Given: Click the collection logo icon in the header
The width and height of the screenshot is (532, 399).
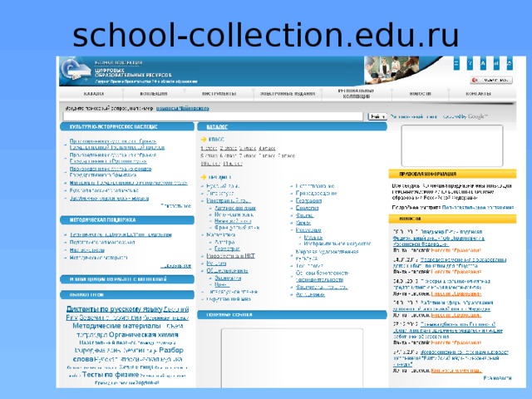Looking at the screenshot, I should [76, 70].
